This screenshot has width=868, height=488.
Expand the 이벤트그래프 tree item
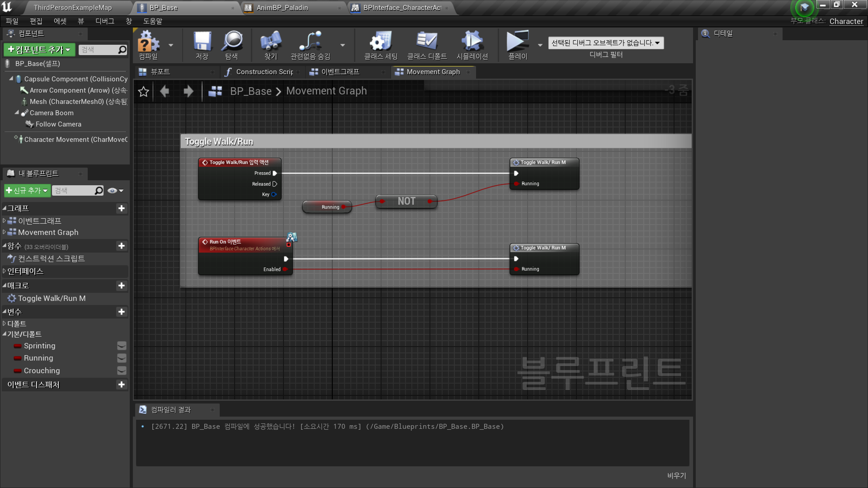point(5,221)
